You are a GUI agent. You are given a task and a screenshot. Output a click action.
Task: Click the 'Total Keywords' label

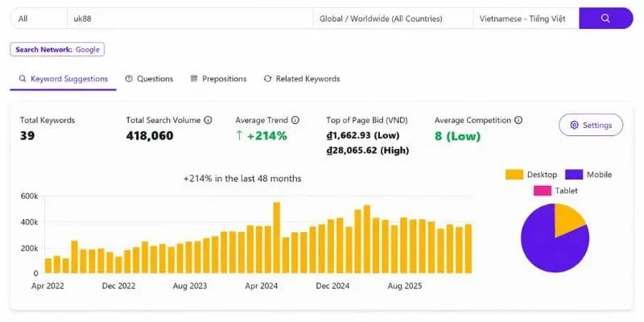pos(47,120)
